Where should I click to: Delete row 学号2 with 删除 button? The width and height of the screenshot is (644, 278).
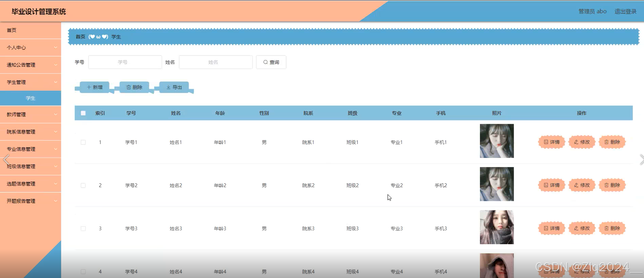[x=612, y=185]
